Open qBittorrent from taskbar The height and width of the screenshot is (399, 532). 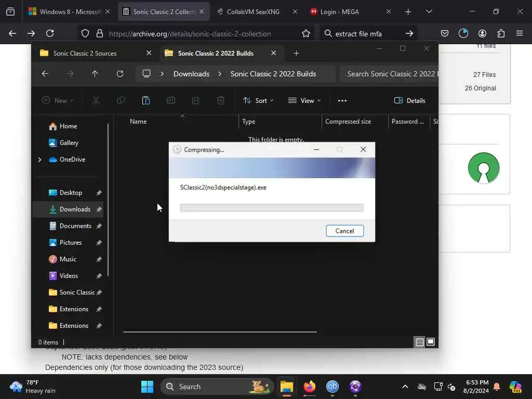pos(332,387)
